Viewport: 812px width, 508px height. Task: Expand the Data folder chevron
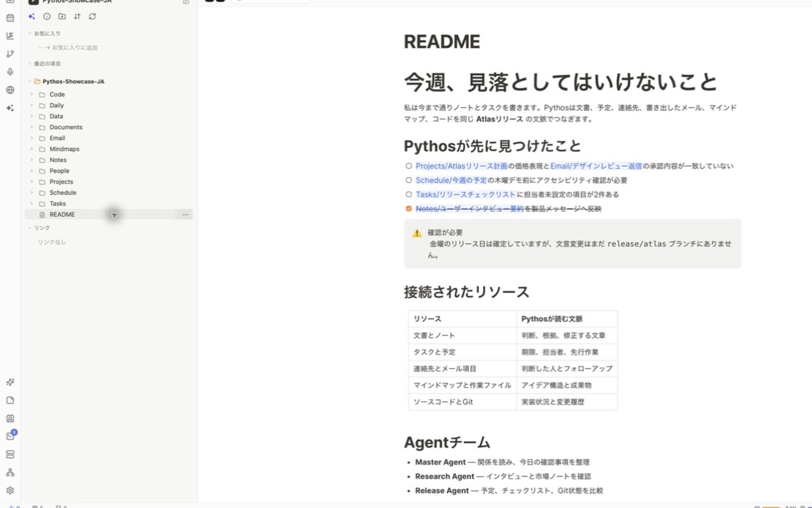point(31,116)
